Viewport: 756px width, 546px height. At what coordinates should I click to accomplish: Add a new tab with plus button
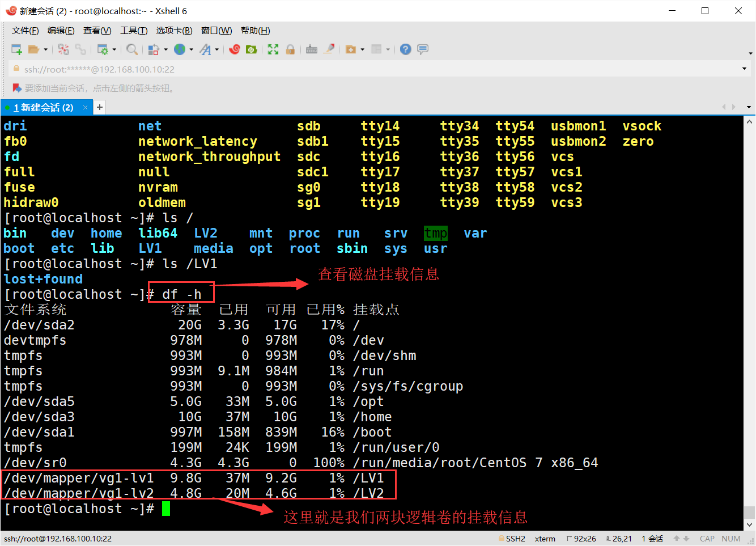100,107
